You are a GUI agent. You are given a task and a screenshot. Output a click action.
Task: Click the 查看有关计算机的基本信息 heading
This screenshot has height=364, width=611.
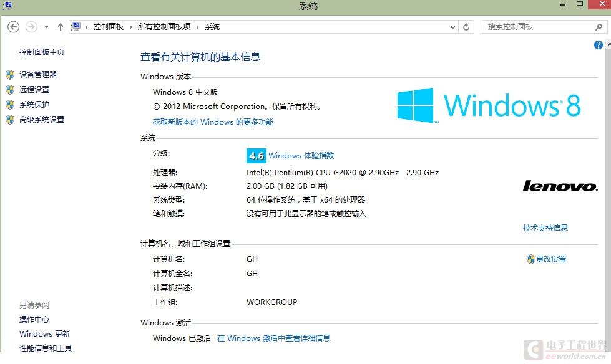[x=200, y=57]
